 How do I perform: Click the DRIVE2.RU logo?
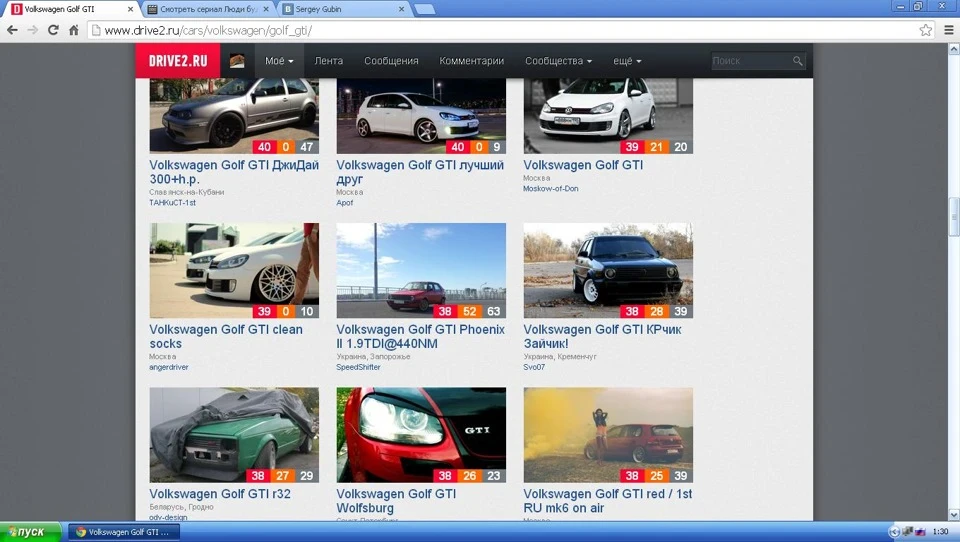[x=178, y=61]
